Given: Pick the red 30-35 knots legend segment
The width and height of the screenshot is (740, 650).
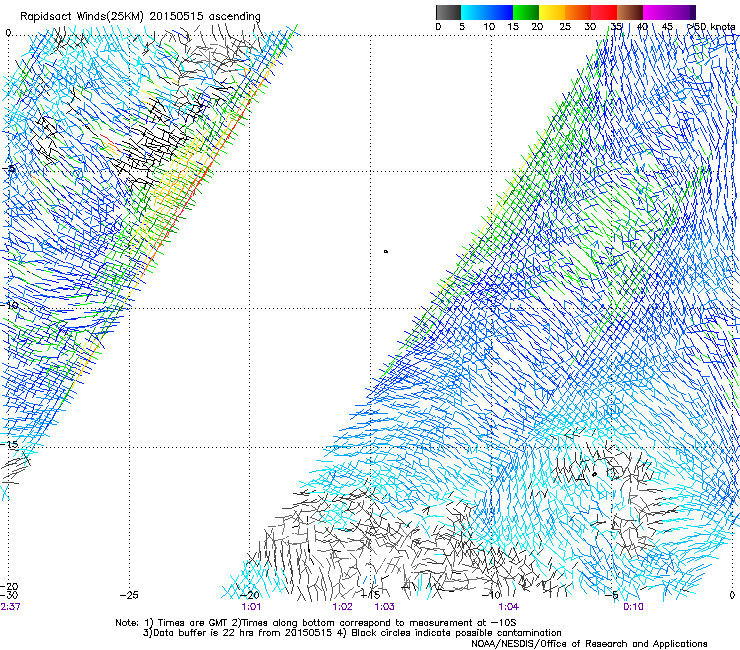Looking at the screenshot, I should click(604, 12).
